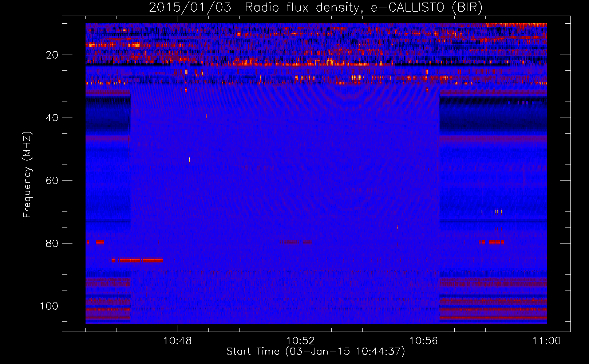Click the red emission at 80 MHz near 10:52
The height and width of the screenshot is (364, 589).
click(295, 242)
